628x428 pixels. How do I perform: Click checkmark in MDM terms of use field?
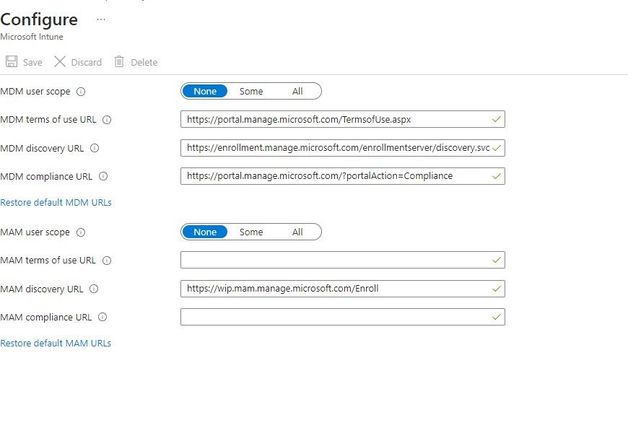(x=496, y=119)
